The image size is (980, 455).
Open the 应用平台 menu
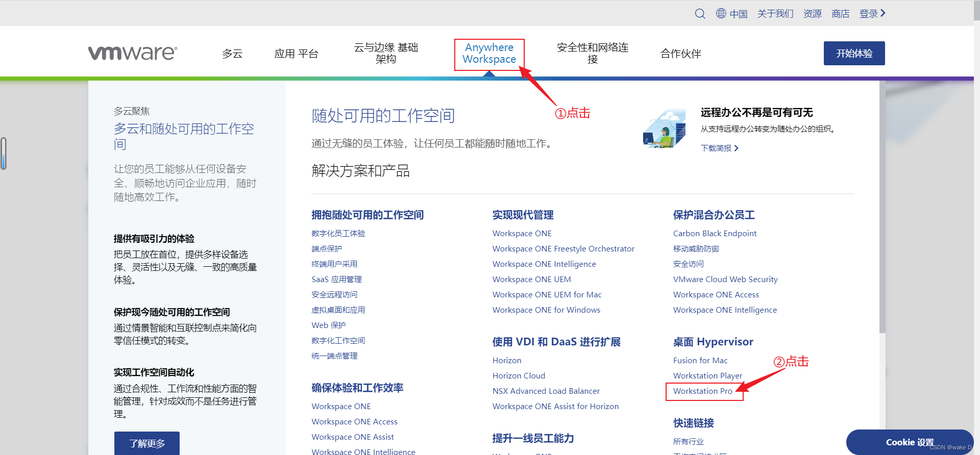296,54
